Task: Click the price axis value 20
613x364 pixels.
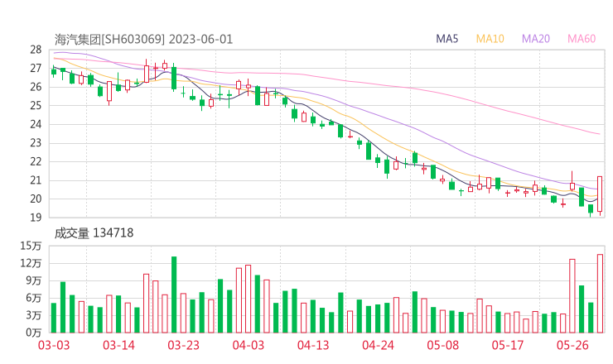Action: click(x=36, y=199)
